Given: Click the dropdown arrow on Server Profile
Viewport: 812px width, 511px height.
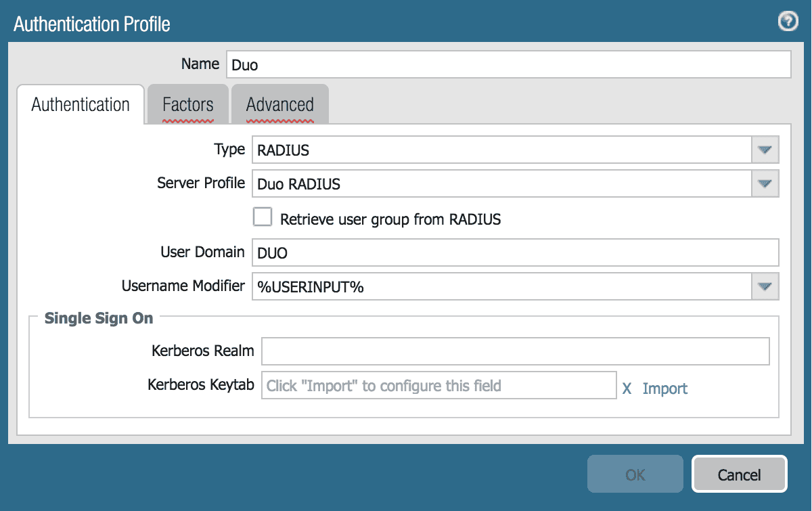Looking at the screenshot, I should click(x=765, y=183).
